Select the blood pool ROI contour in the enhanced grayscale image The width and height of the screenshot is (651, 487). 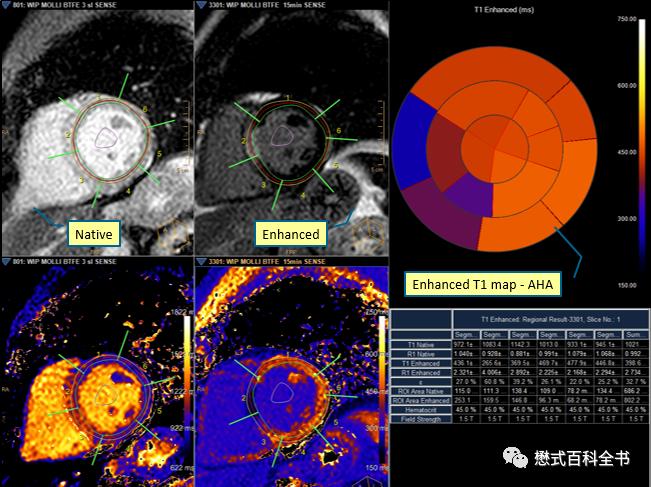(283, 136)
